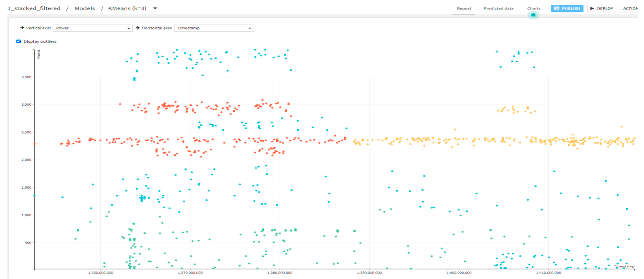Click the right arrow beside Horizontal axis
Image resolution: width=644 pixels, height=279 pixels.
point(138,28)
